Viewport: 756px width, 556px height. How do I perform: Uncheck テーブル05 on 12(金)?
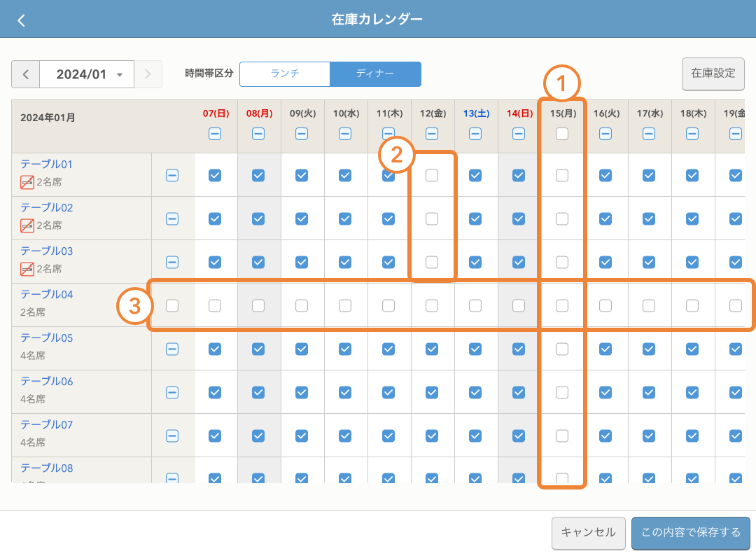(x=432, y=349)
